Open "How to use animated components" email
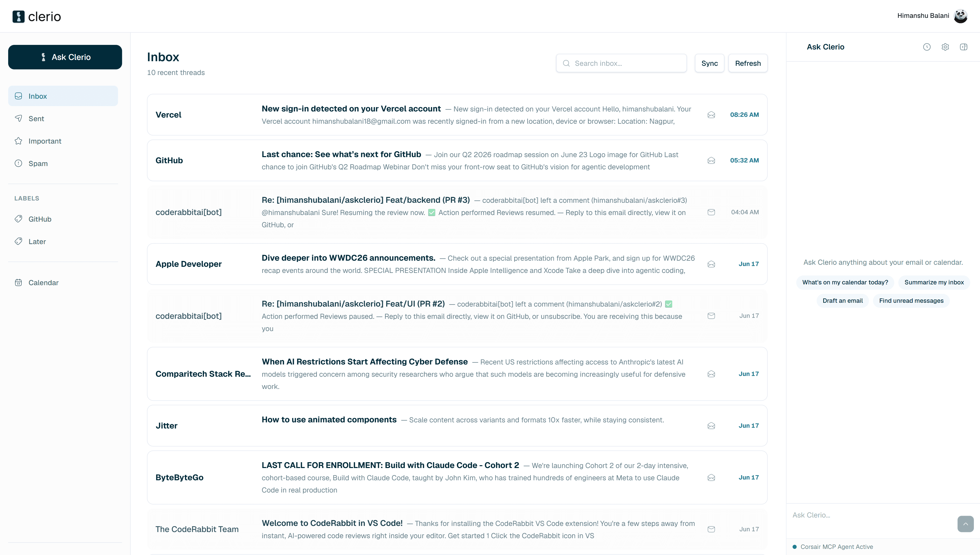The height and width of the screenshot is (555, 980). pyautogui.click(x=457, y=426)
